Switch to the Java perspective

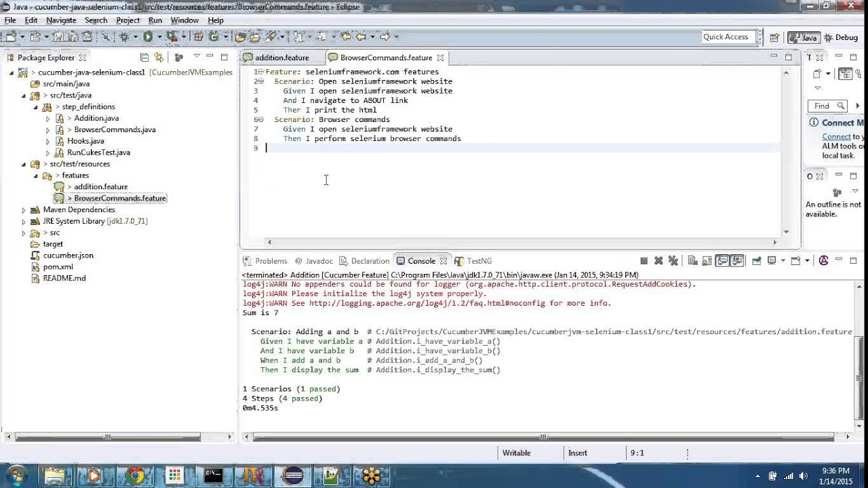pyautogui.click(x=804, y=38)
